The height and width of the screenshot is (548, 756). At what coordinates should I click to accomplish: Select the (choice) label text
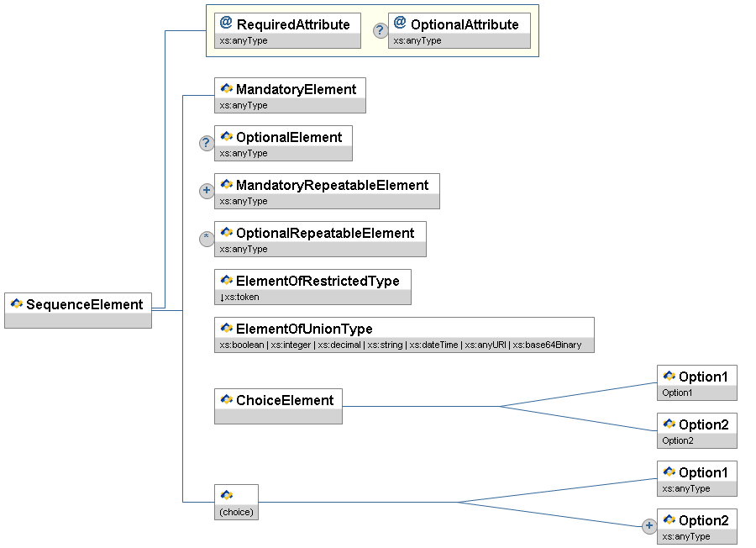coord(236,512)
